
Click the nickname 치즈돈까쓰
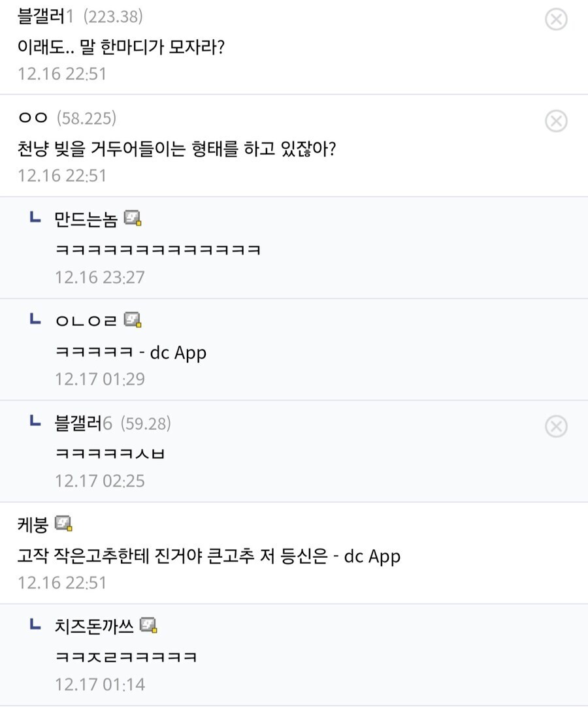94,626
